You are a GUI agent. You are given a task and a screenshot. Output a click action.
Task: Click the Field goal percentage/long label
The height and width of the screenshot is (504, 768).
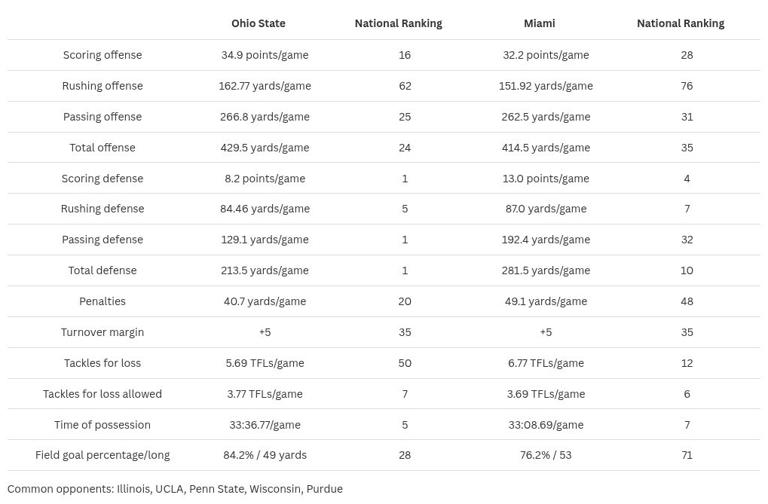102,455
